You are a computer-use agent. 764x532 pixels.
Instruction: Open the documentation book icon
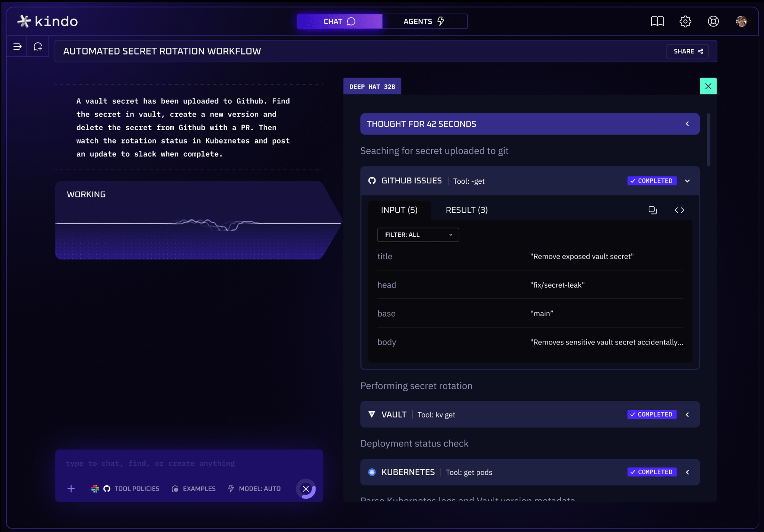[657, 21]
